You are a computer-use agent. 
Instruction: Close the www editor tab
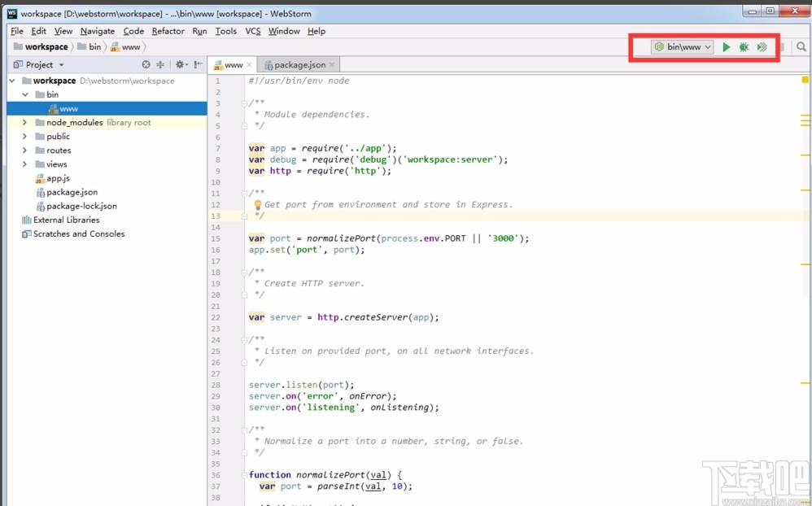tap(249, 65)
